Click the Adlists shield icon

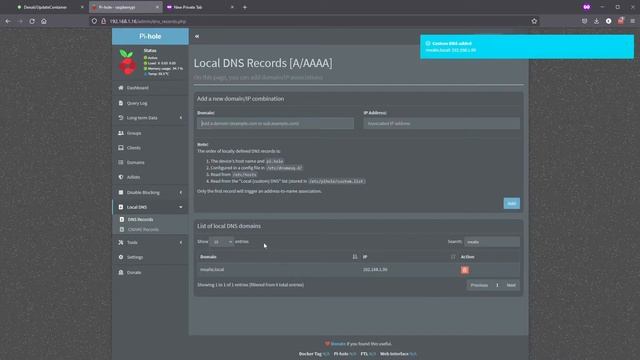pos(121,177)
